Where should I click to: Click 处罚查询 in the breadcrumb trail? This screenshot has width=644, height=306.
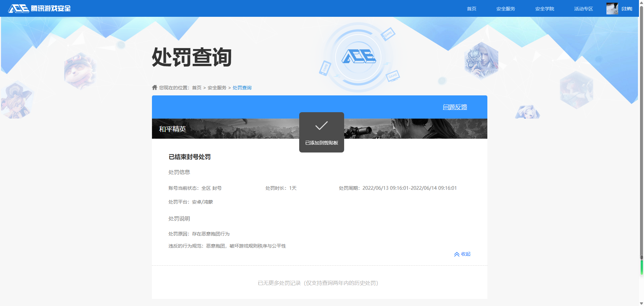[242, 87]
